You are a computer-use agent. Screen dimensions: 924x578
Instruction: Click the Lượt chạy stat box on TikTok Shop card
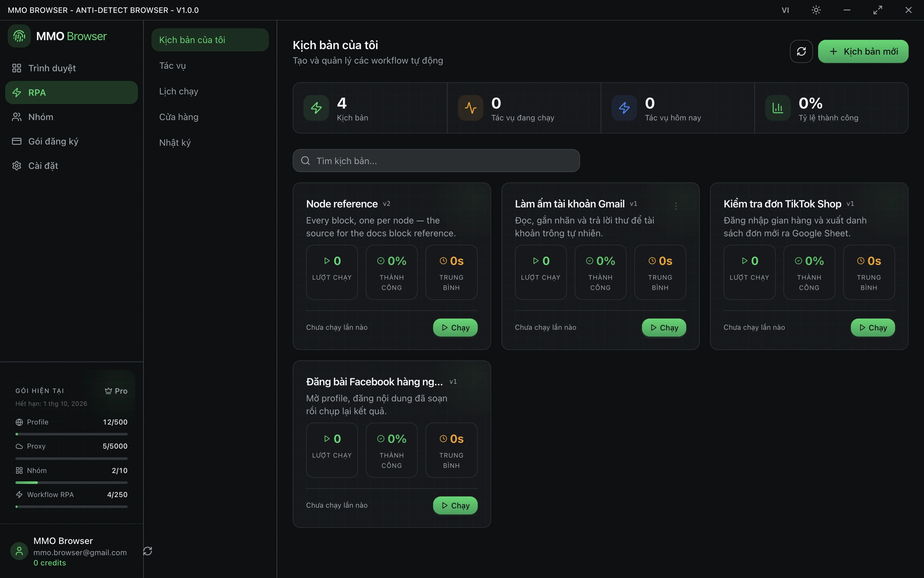(749, 272)
